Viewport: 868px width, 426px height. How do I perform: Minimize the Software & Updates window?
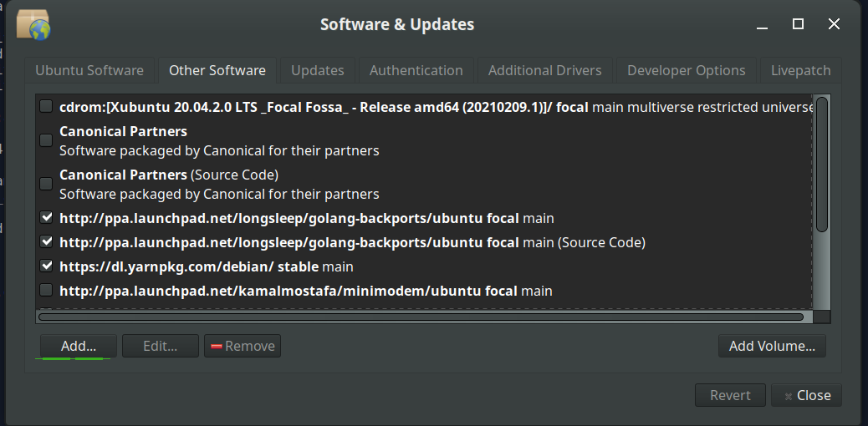click(763, 24)
